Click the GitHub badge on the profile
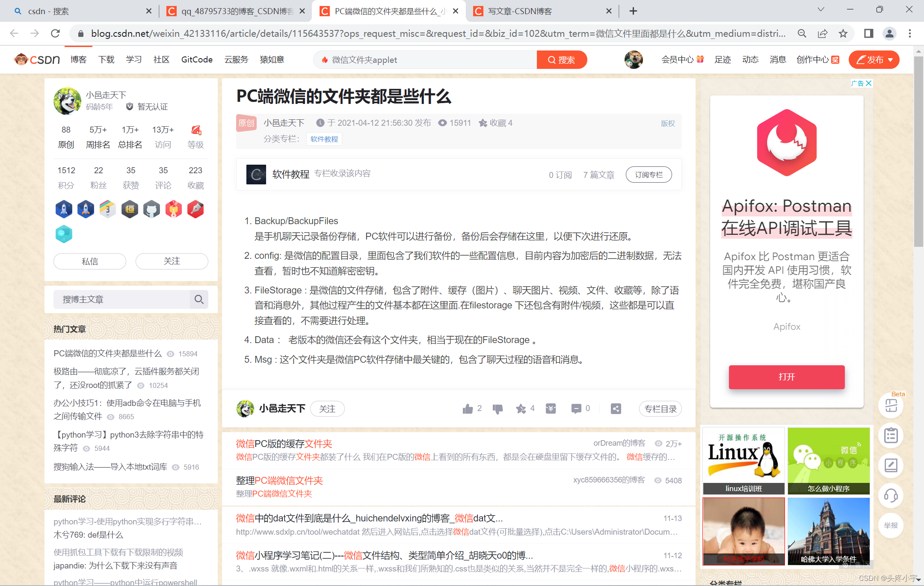This screenshot has height=586, width=924. [x=151, y=209]
